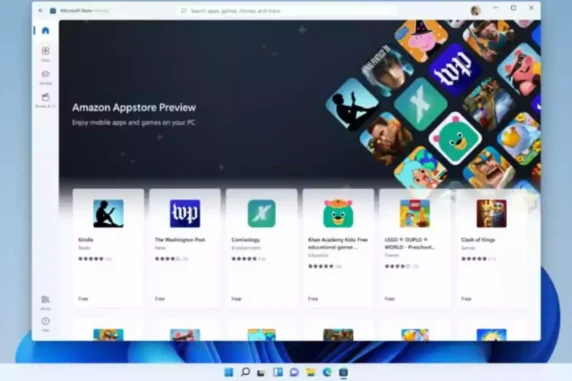
Task: Open Help at the sidebar bottom
Action: [45, 324]
